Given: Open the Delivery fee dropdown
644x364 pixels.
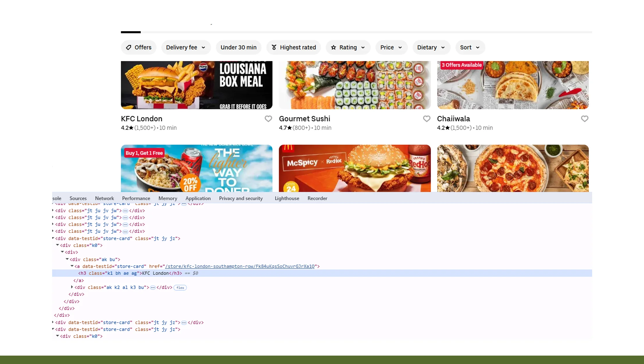Looking at the screenshot, I should click(x=186, y=47).
